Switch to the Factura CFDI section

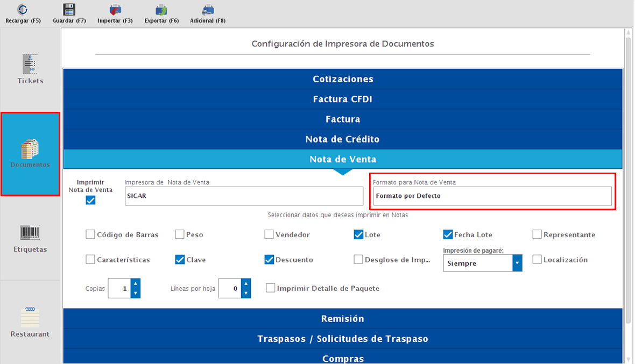pyautogui.click(x=343, y=99)
